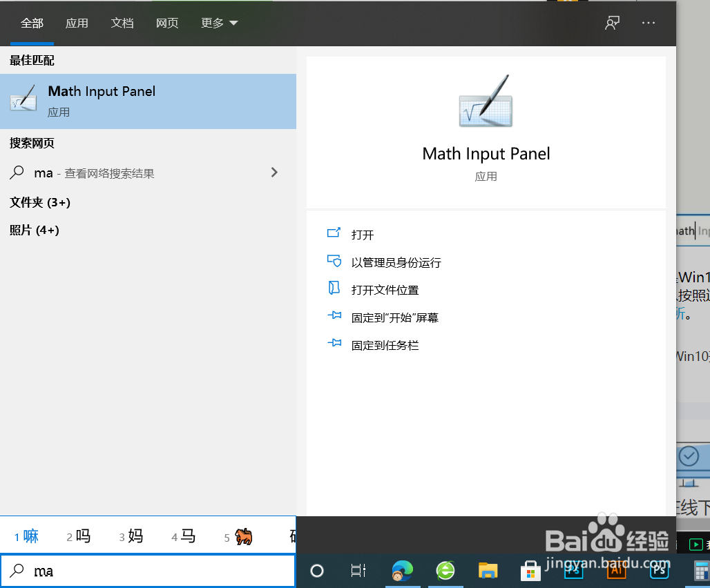Choose IME candidate 5 horse emoji
710x588 pixels.
[x=238, y=537]
